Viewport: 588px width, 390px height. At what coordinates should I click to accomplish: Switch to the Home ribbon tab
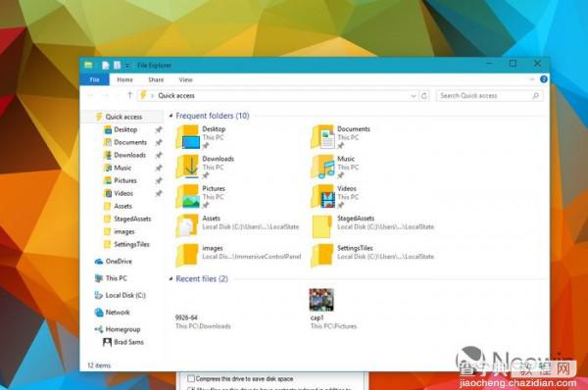coord(124,79)
